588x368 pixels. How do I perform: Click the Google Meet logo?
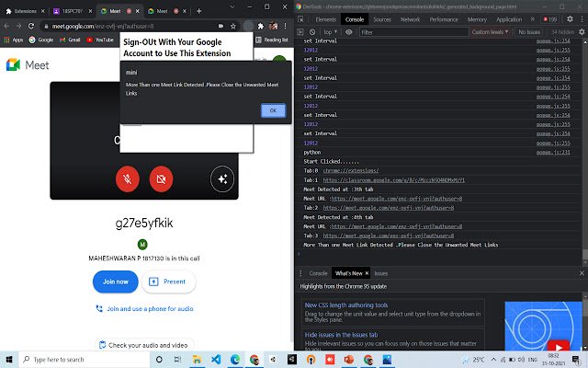click(28, 65)
